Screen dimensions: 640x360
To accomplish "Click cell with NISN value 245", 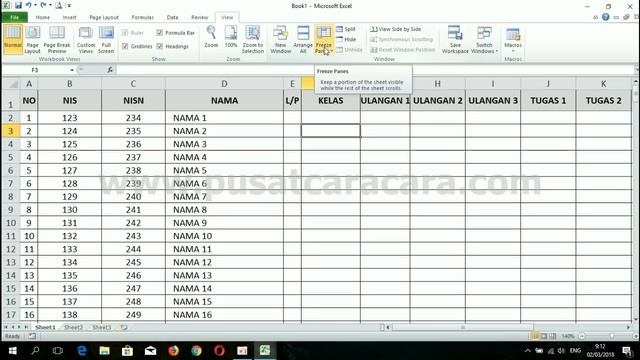I will (x=133, y=262).
